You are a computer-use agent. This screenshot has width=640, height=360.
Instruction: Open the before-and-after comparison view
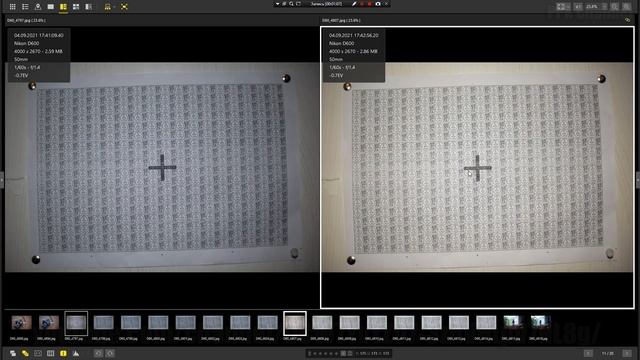[89, 7]
